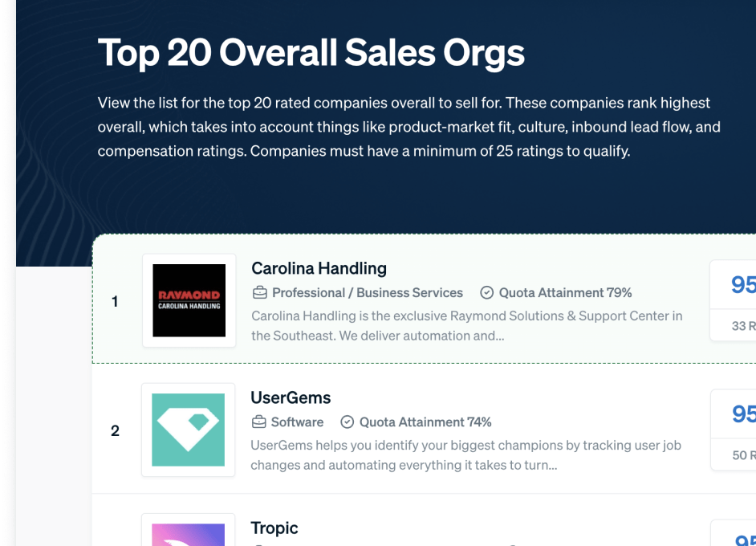Open the Tropic company listing title

[274, 528]
